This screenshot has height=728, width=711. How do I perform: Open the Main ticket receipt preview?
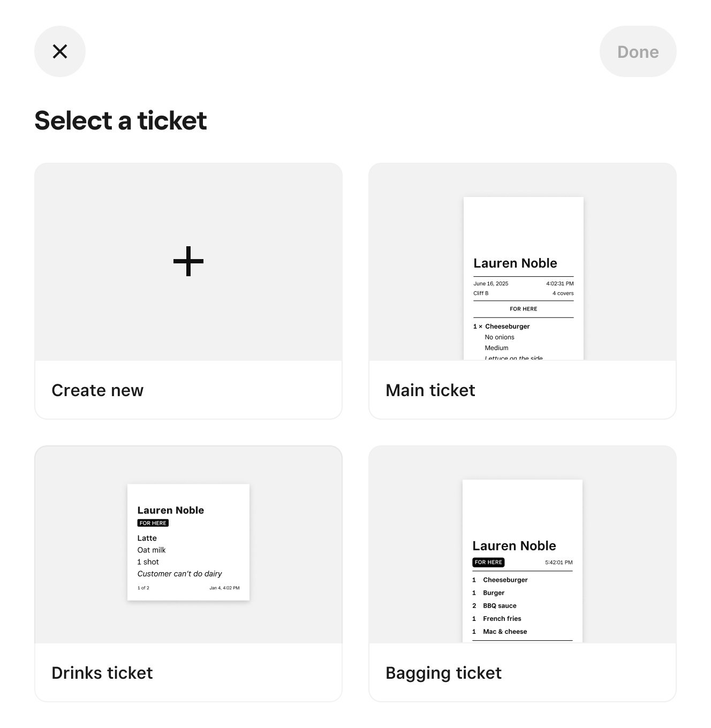523,278
